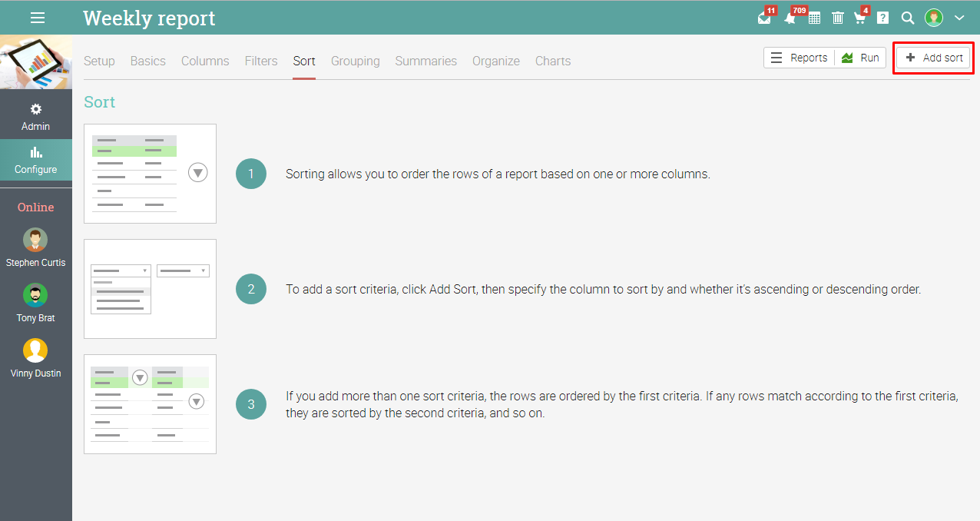Click the search magnifier icon

point(907,18)
